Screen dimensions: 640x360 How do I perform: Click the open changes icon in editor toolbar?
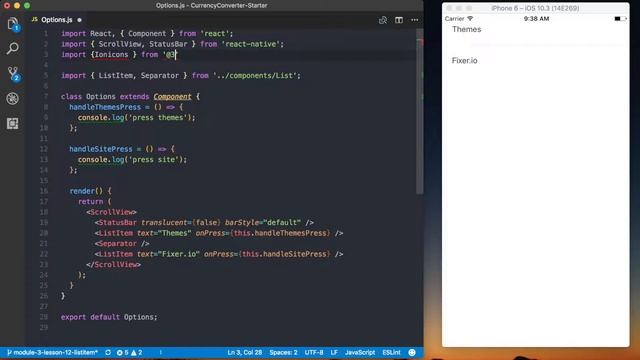383,20
